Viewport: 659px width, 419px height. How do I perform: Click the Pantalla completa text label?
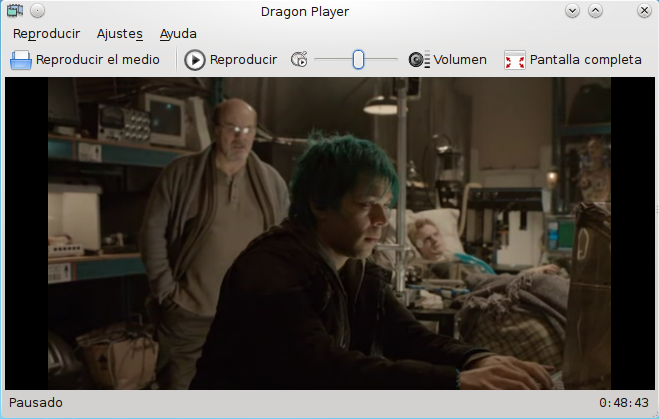[x=585, y=60]
